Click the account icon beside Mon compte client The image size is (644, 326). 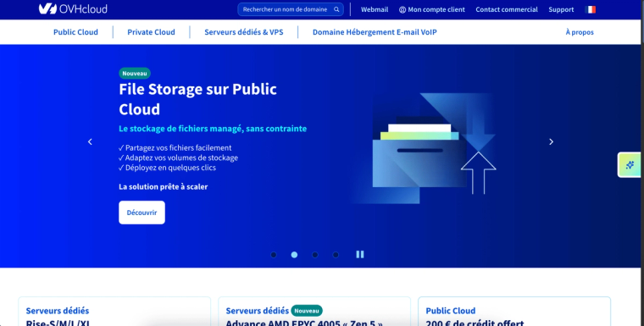point(402,10)
